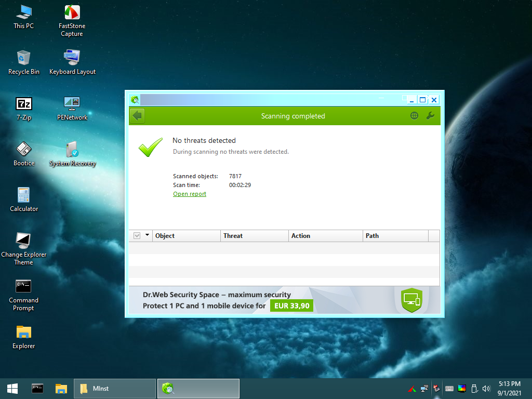Sort by the Threat column header

coord(255,236)
